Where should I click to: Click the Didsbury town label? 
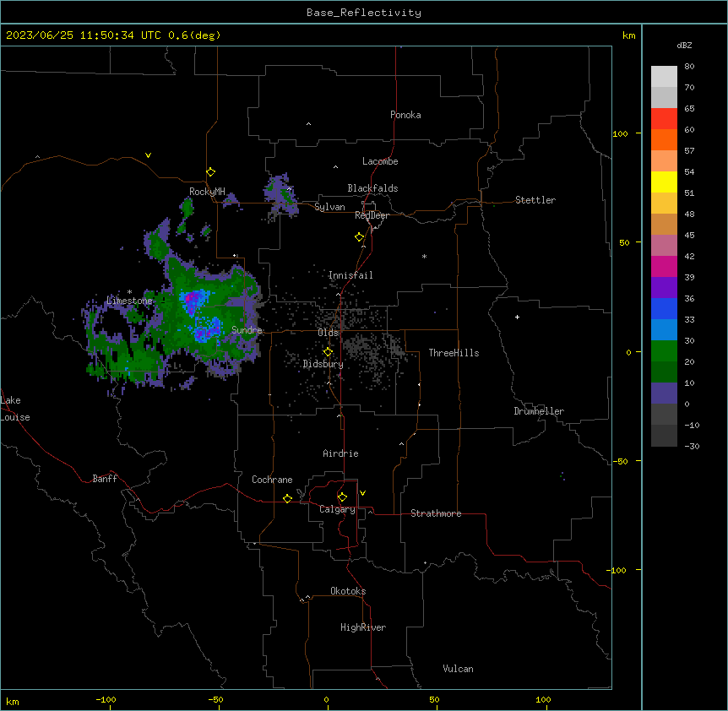click(323, 364)
